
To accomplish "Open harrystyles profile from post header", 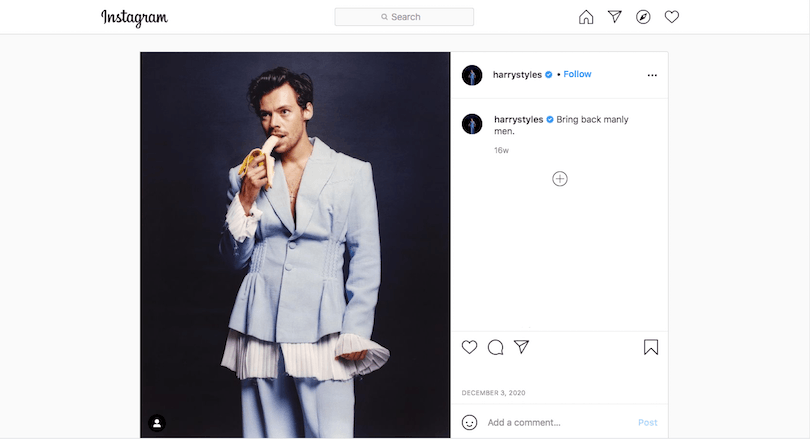I will 517,75.
